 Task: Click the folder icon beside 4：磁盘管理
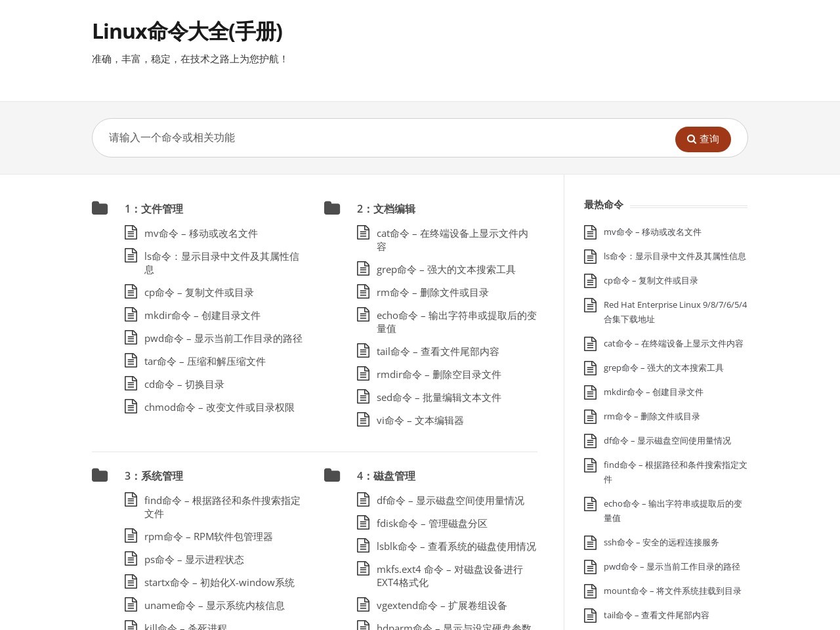[x=332, y=475]
